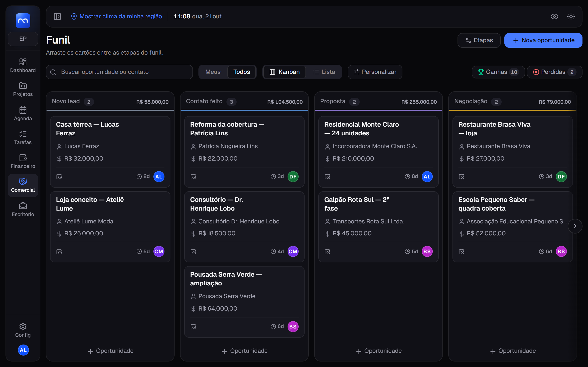Screen dimensions: 588x367
Task: Focus the Buscar oportunidade search field
Action: coord(119,72)
